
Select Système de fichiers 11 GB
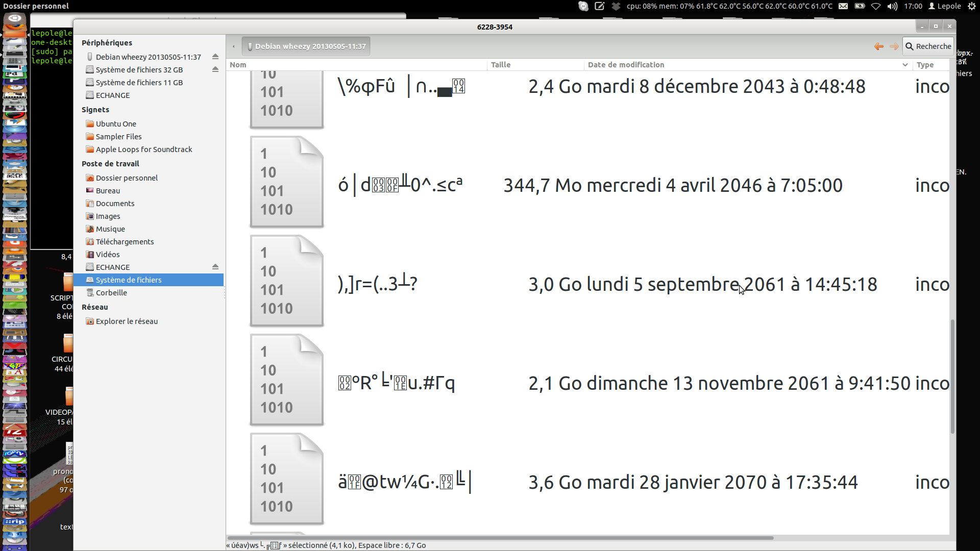point(139,83)
